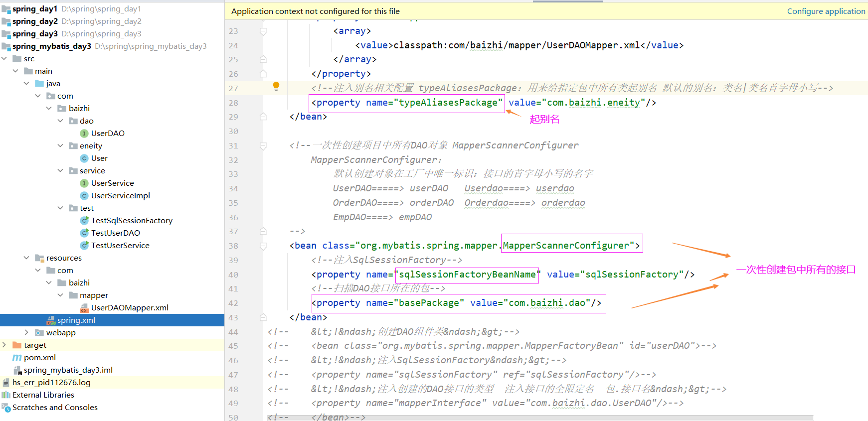868x421 pixels.
Task: Click the TestSqlSessionFactory test class icon
Action: click(84, 221)
